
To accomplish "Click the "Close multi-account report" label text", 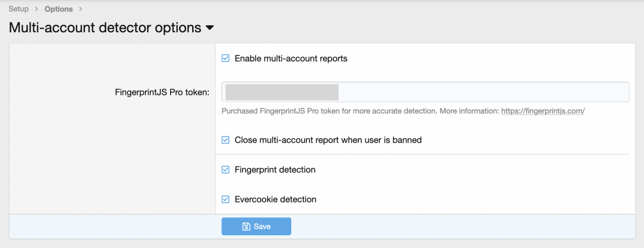I will coord(328,140).
